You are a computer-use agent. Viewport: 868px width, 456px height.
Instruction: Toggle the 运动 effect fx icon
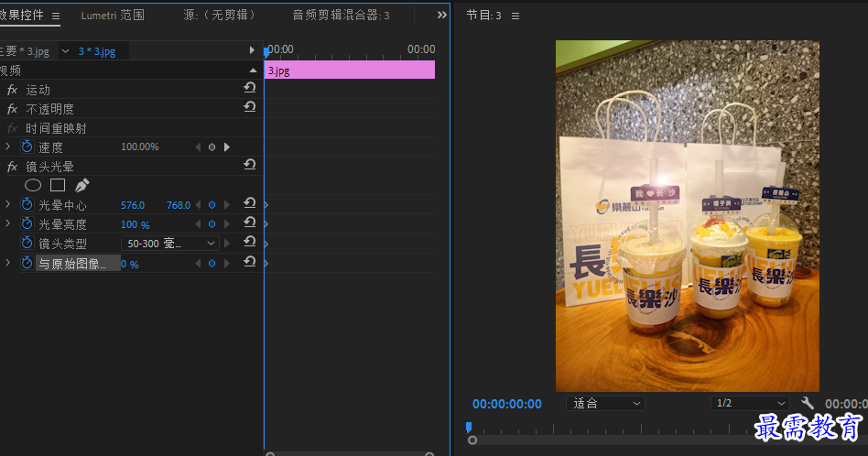click(x=12, y=90)
